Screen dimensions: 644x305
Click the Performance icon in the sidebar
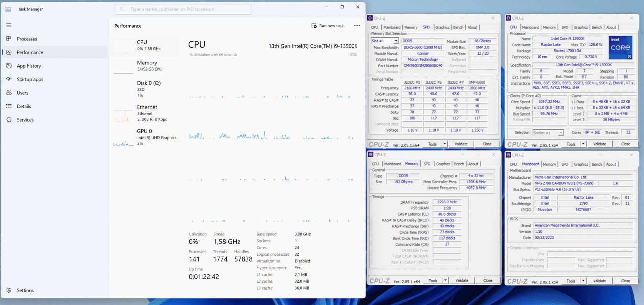[x=9, y=52]
